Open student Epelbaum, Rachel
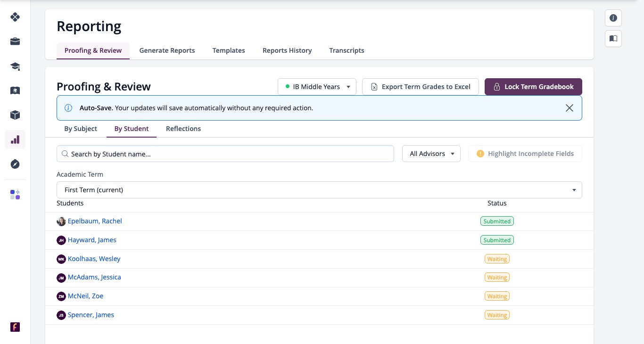Image resolution: width=644 pixels, height=344 pixels. click(x=95, y=221)
